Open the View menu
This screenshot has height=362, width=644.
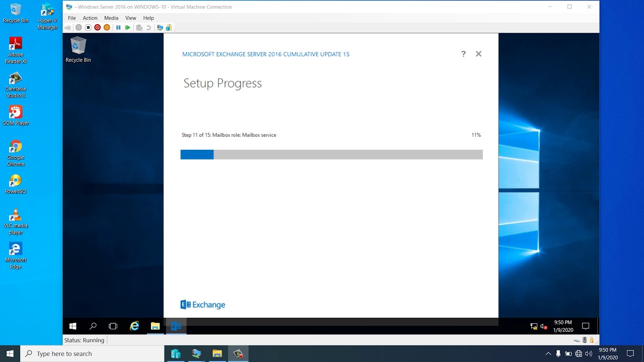[x=131, y=18]
